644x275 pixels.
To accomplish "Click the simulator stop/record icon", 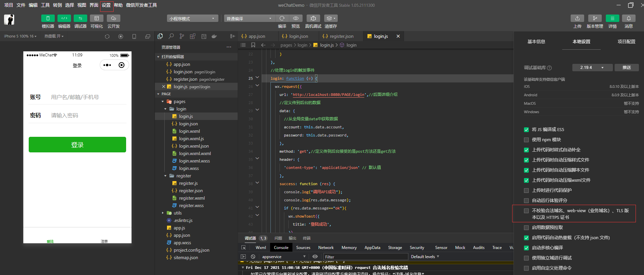I will click(121, 36).
